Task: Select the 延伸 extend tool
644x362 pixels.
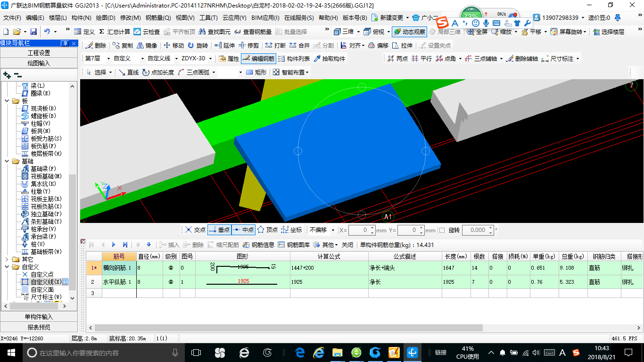Action: (x=224, y=45)
